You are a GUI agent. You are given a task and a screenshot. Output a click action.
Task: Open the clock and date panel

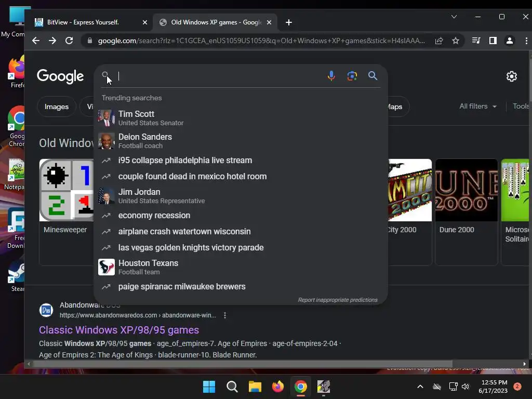[494, 387]
